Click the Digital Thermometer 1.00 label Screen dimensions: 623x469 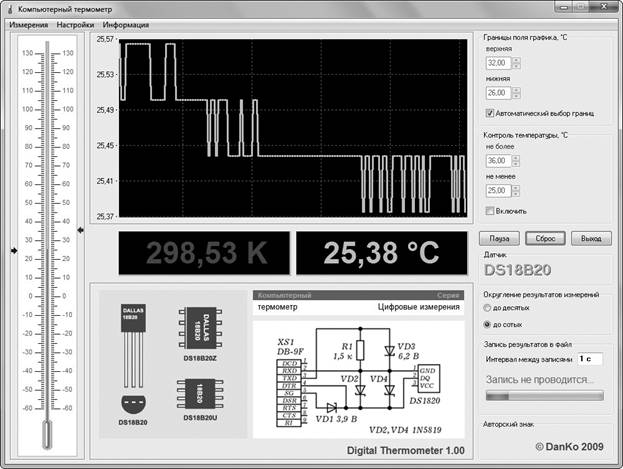coord(406,450)
